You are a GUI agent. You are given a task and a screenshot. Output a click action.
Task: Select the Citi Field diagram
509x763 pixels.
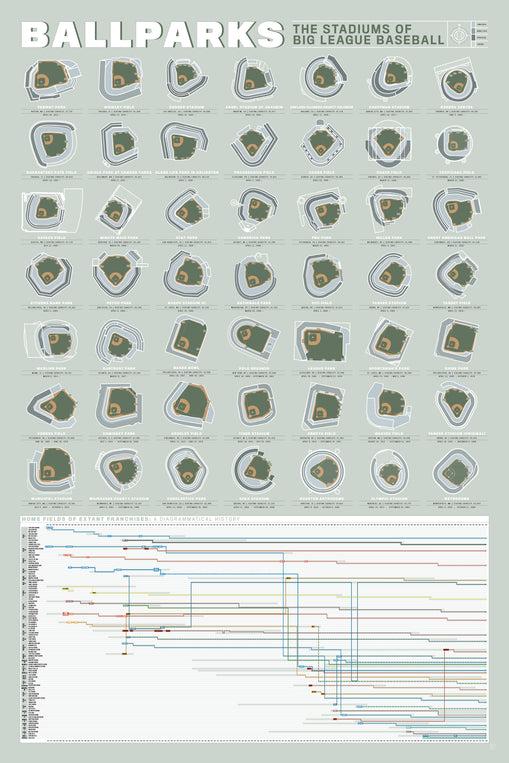pyautogui.click(x=323, y=276)
